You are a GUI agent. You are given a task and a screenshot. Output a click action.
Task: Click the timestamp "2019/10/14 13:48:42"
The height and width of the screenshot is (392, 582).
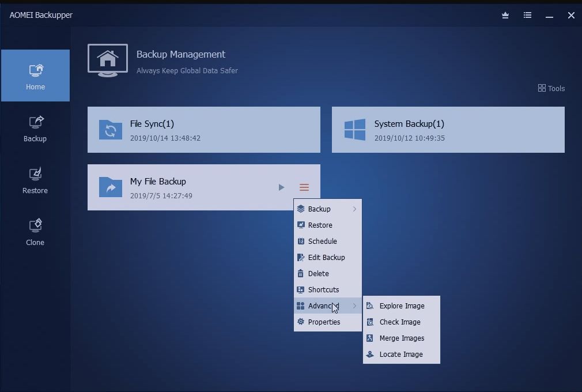click(x=165, y=138)
